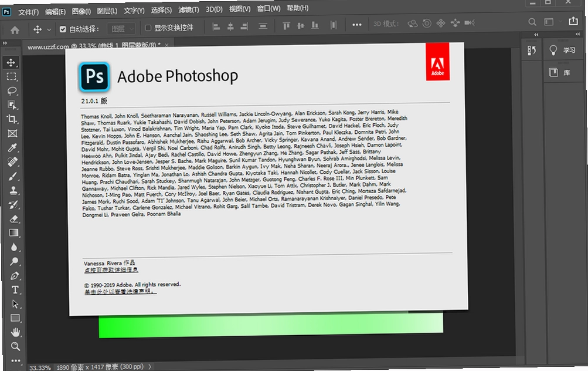The width and height of the screenshot is (588, 371).
Task: Select the Pen tool
Action: [x=14, y=276]
